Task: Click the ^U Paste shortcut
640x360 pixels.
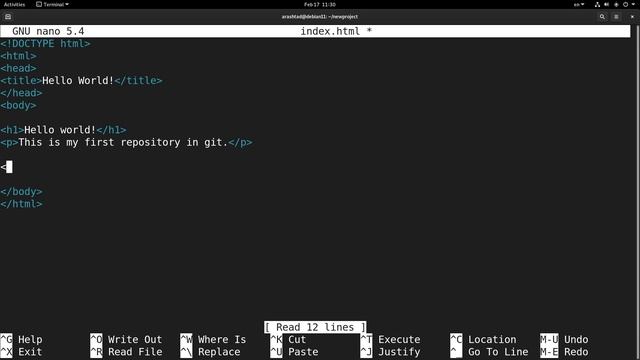Action: coord(294,352)
